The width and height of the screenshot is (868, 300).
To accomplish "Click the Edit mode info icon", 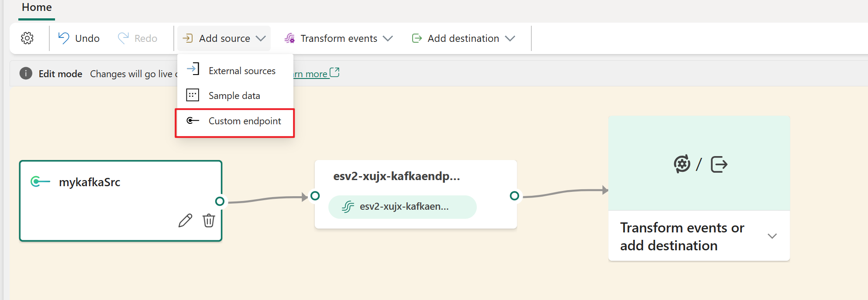I will point(26,74).
